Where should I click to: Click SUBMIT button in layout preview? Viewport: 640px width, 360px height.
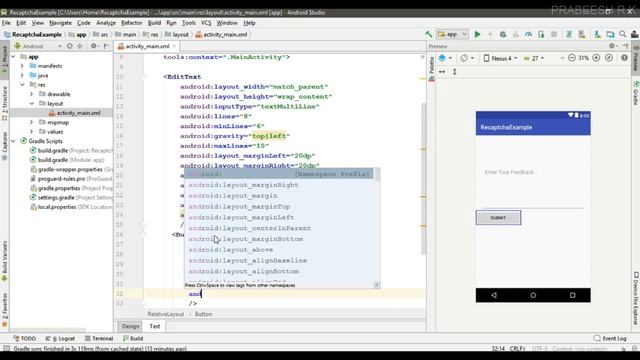[x=498, y=218]
